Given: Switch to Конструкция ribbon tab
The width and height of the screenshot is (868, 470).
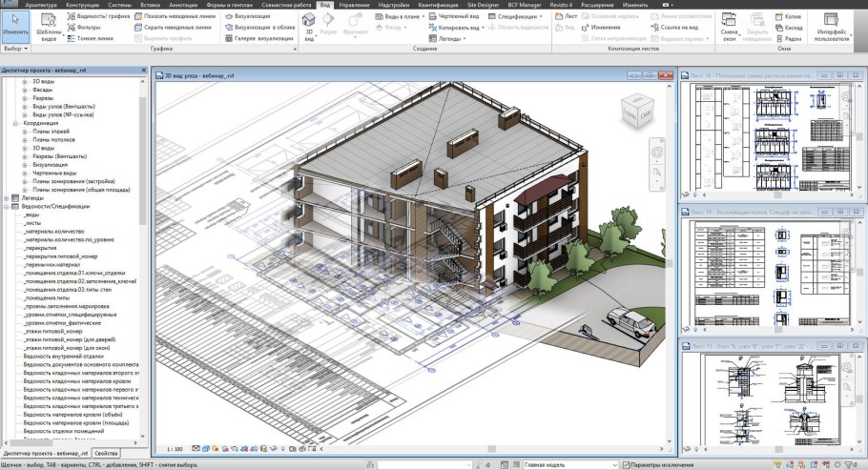Looking at the screenshot, I should 82,5.
